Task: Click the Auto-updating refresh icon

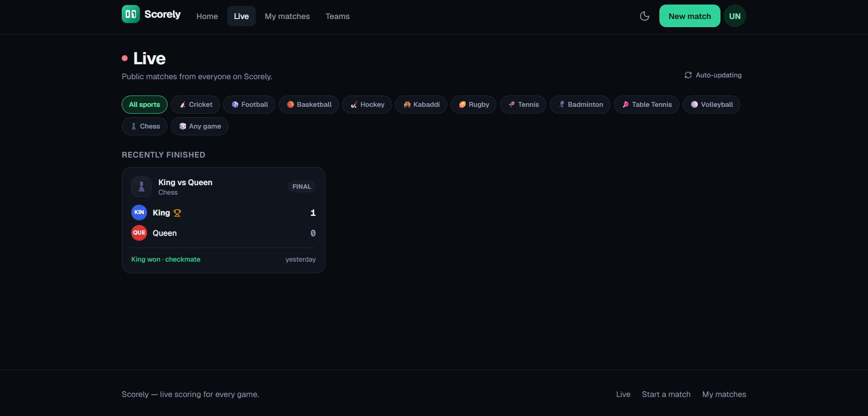Action: pyautogui.click(x=688, y=75)
